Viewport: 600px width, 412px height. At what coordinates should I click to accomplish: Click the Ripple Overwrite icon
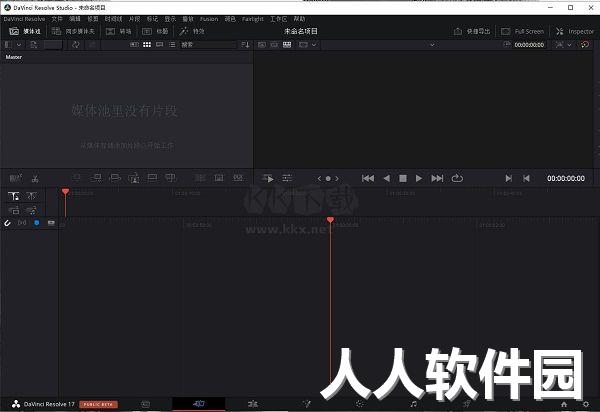[114, 178]
